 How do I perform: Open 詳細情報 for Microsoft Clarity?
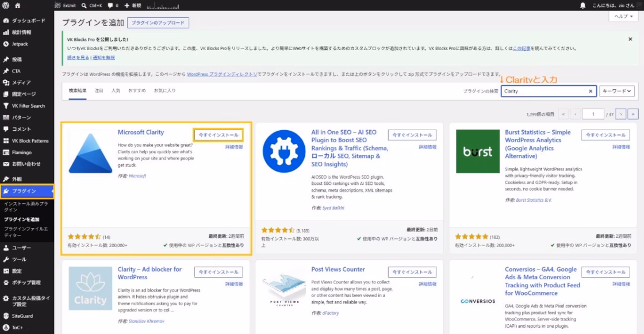point(233,147)
